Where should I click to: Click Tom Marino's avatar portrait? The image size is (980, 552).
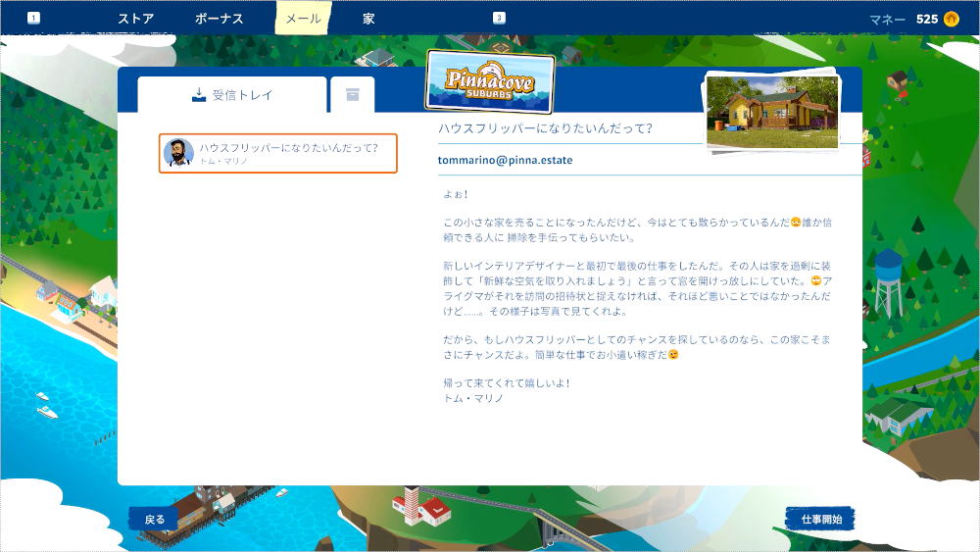tap(178, 153)
